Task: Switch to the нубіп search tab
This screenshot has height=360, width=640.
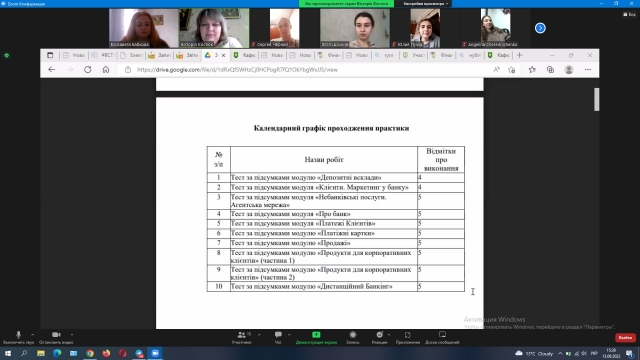Action: 470,55
